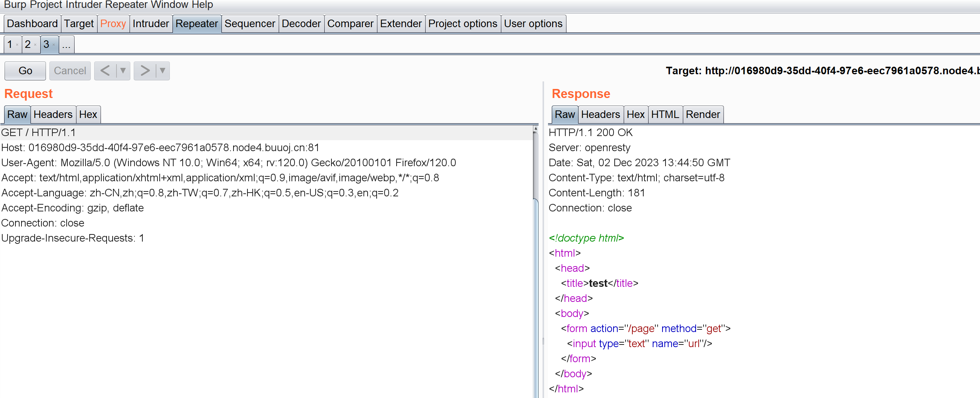Select Repeater sub-tab 3
This screenshot has height=398, width=980.
pyautogui.click(x=46, y=44)
